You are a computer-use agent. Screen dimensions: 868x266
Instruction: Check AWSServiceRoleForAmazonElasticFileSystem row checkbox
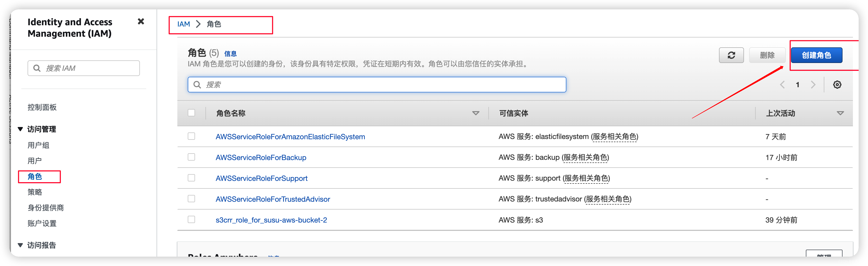pos(191,136)
